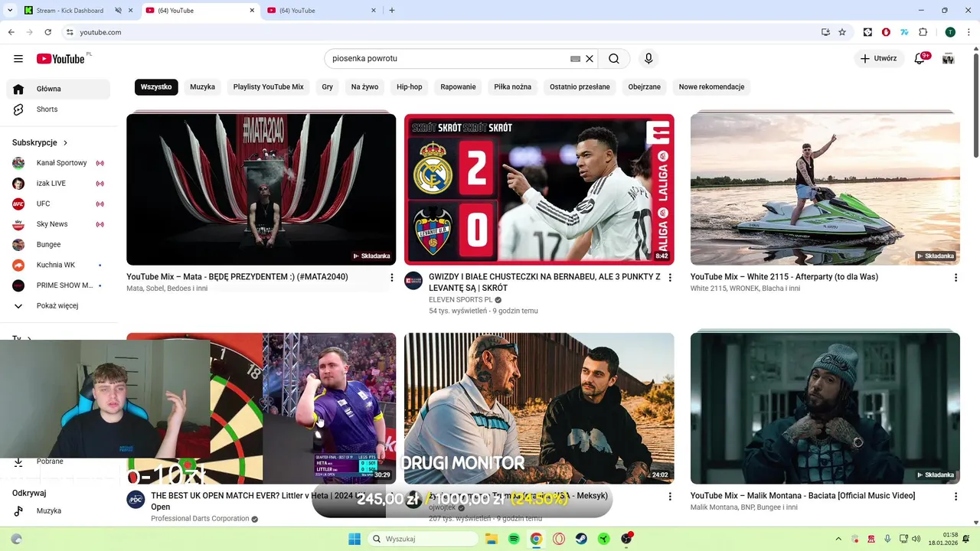Open Chrome three-dot menu
Image resolution: width=980 pixels, height=551 pixels.
969,32
